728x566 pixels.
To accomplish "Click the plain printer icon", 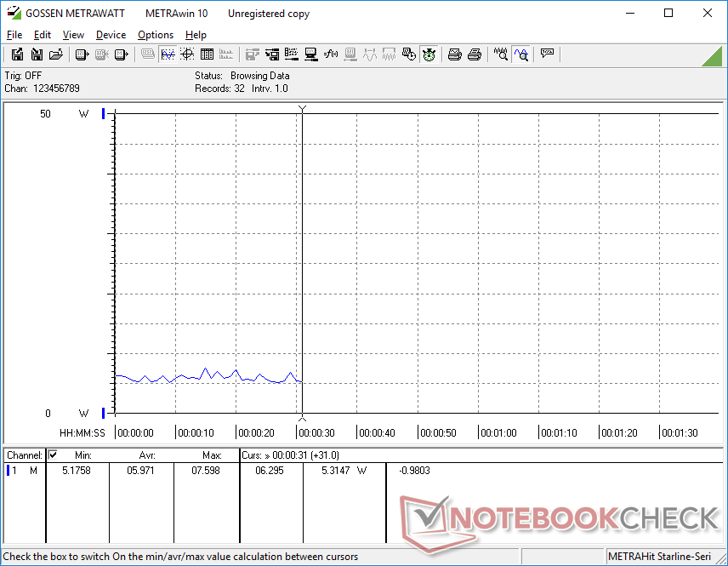I will pyautogui.click(x=474, y=54).
